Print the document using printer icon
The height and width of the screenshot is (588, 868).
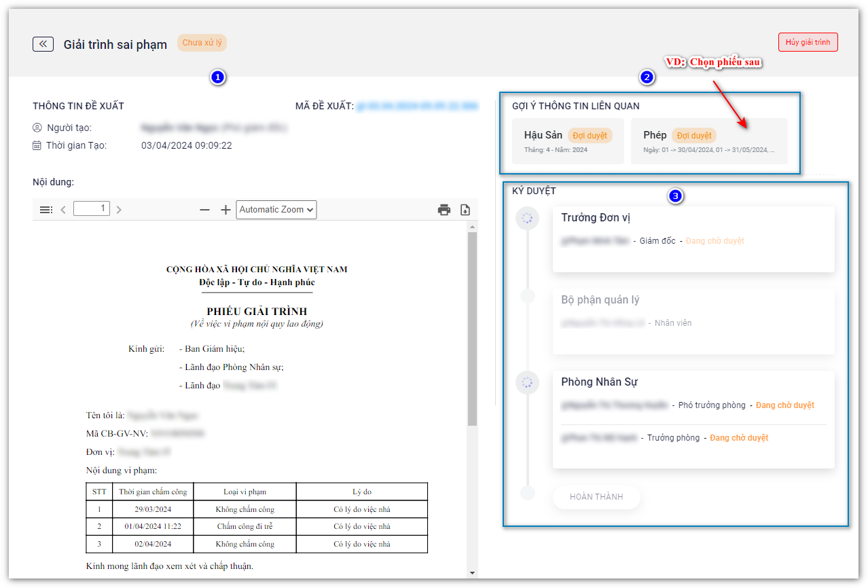pos(444,210)
